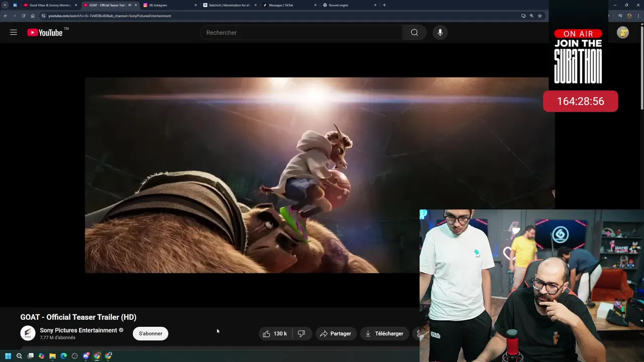Open Windows taskbar search
Screen dimensions: 644x362
19,356
